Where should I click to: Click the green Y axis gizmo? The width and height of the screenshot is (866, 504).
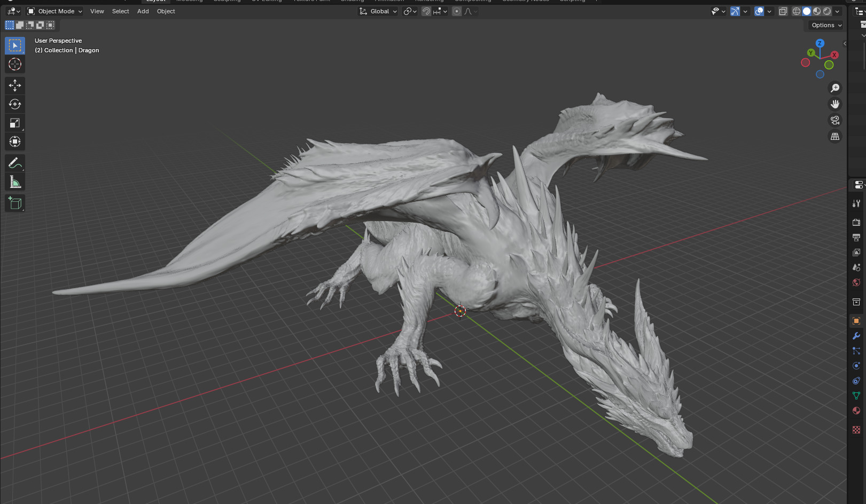[811, 53]
